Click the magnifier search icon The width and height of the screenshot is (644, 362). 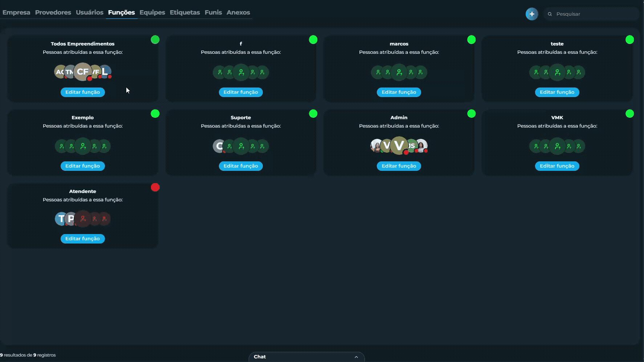click(550, 14)
